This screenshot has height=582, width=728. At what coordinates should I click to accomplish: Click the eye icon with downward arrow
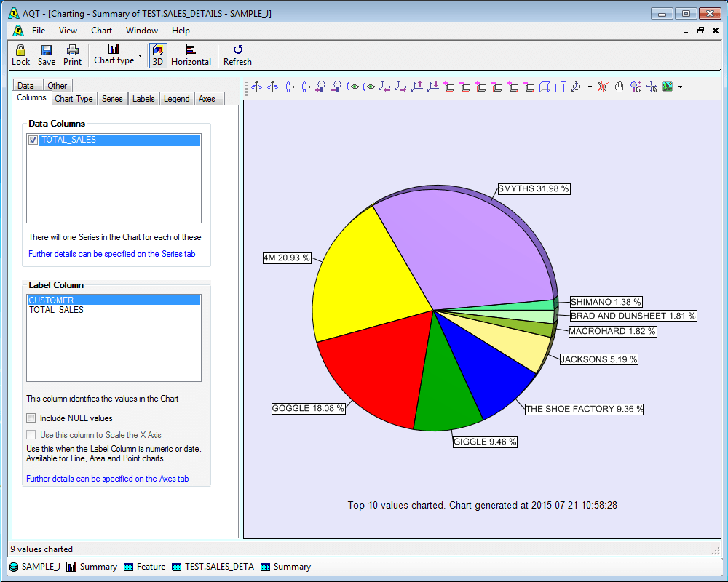369,87
